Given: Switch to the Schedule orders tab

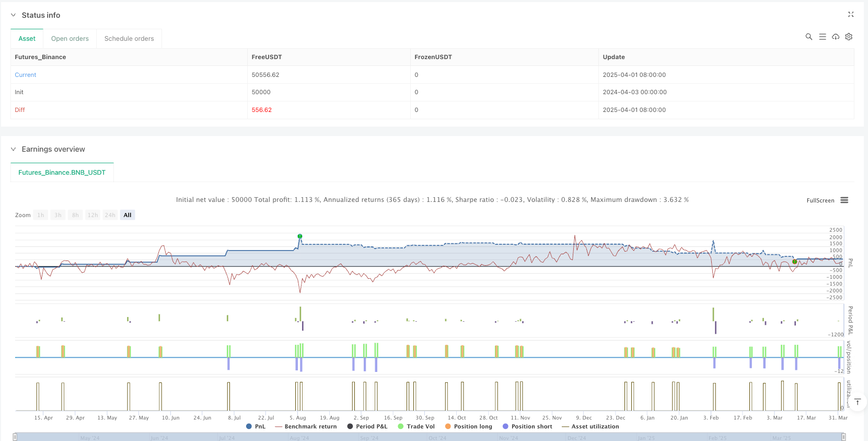Looking at the screenshot, I should pos(129,39).
